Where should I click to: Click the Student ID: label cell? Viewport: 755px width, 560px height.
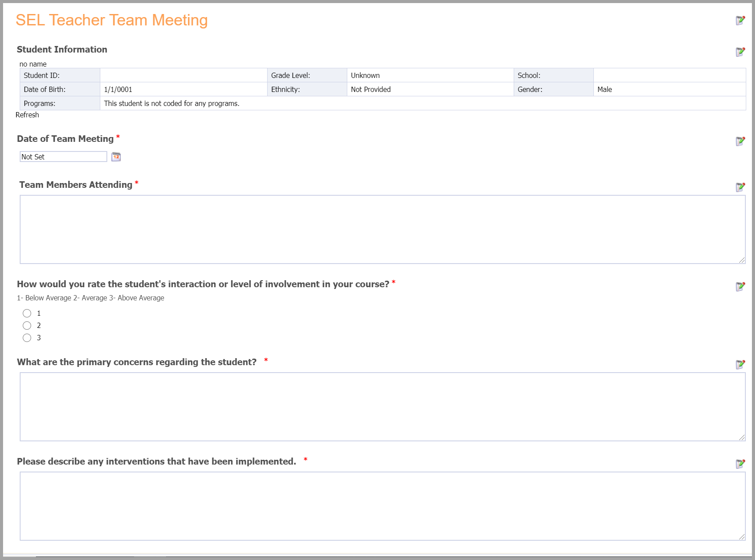[x=60, y=75]
